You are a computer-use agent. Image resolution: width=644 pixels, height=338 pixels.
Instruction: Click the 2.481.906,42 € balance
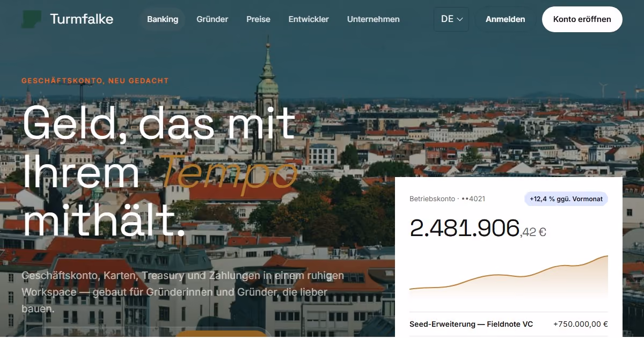[478, 229]
